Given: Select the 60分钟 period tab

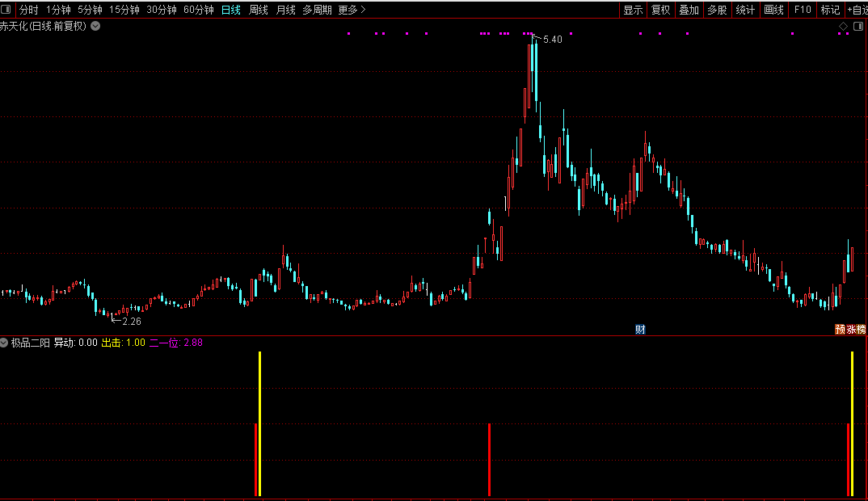Looking at the screenshot, I should click(199, 10).
